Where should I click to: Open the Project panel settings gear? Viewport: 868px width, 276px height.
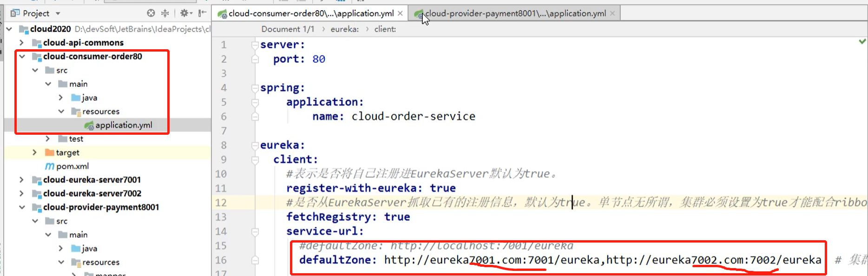(x=186, y=13)
